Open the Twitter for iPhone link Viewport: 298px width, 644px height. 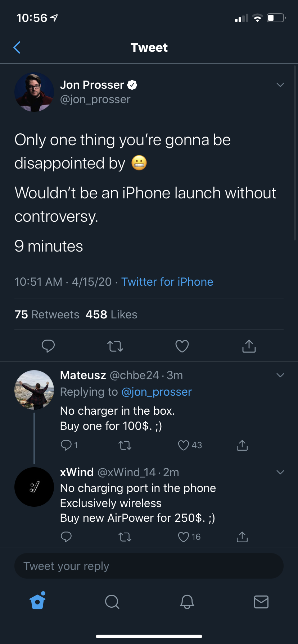pyautogui.click(x=167, y=282)
